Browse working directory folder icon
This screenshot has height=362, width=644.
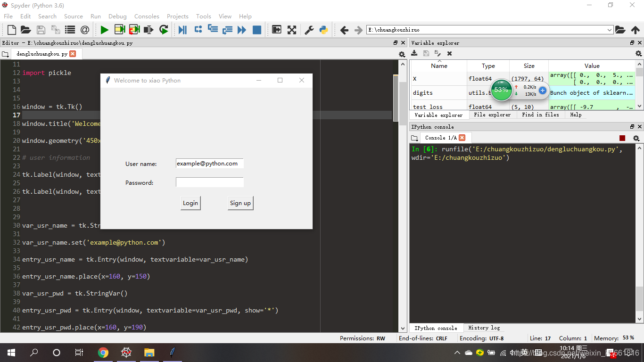tap(620, 30)
